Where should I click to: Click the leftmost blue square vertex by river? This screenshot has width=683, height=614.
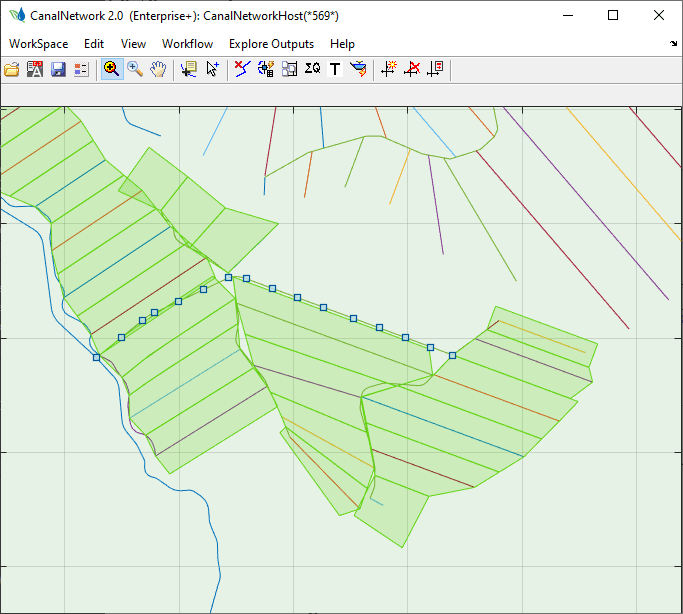pos(97,357)
